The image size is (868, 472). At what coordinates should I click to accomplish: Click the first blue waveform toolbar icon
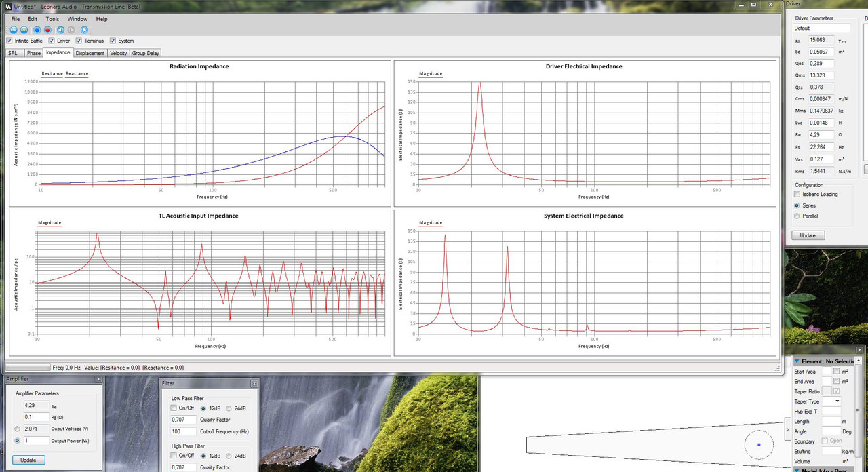coord(14,30)
